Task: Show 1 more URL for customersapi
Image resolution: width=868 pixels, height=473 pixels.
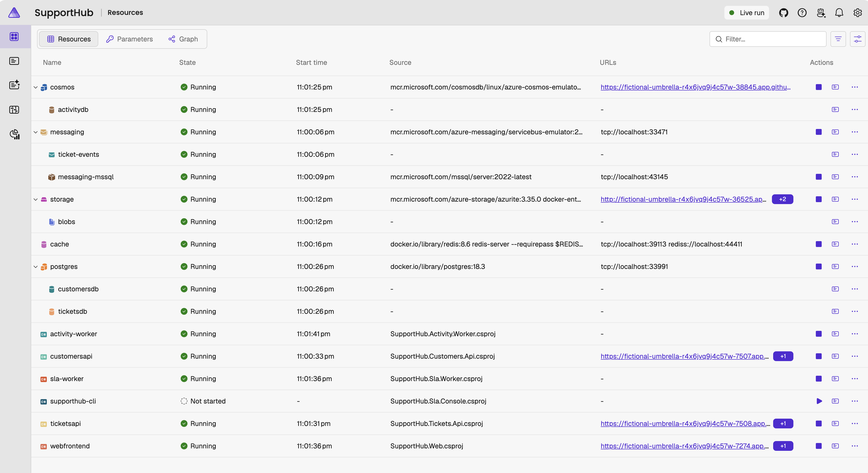Action: click(783, 356)
